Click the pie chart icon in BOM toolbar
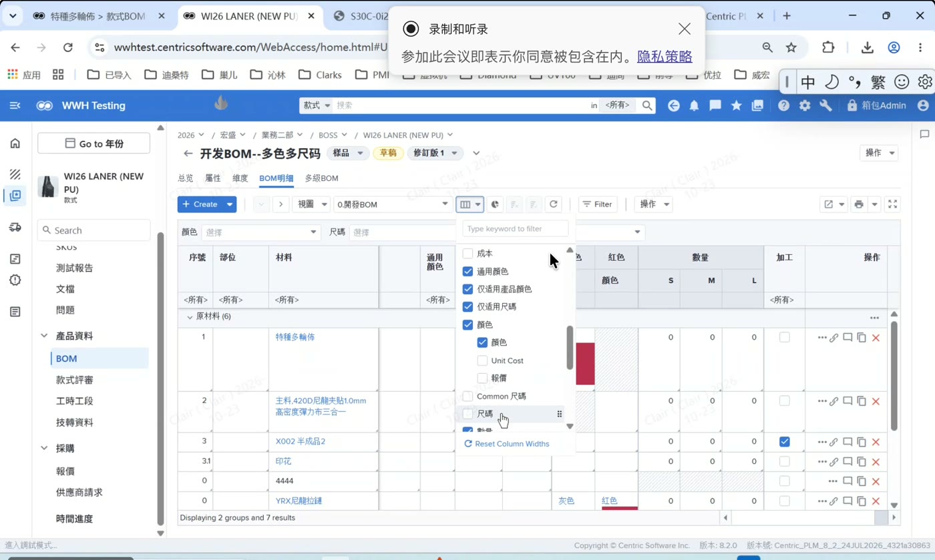This screenshot has width=935, height=560. coord(495,204)
